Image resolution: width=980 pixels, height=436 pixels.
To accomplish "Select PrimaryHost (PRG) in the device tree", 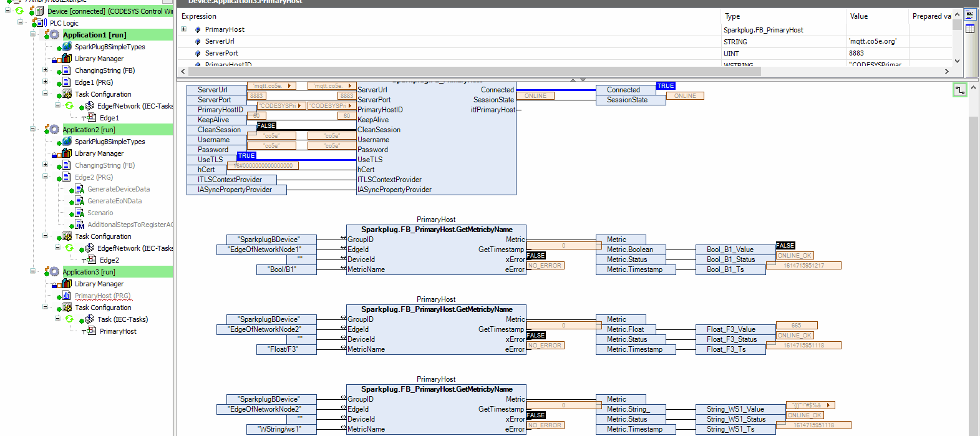I will click(102, 296).
